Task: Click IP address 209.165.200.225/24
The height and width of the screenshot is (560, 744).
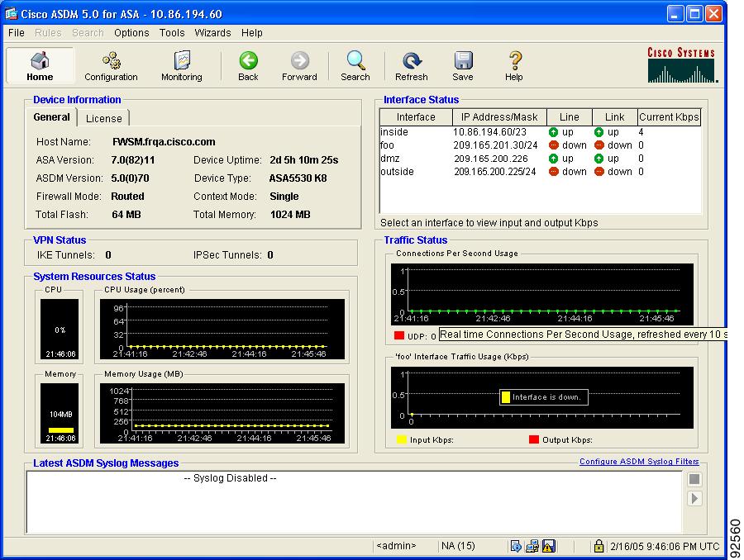Action: pyautogui.click(x=495, y=172)
